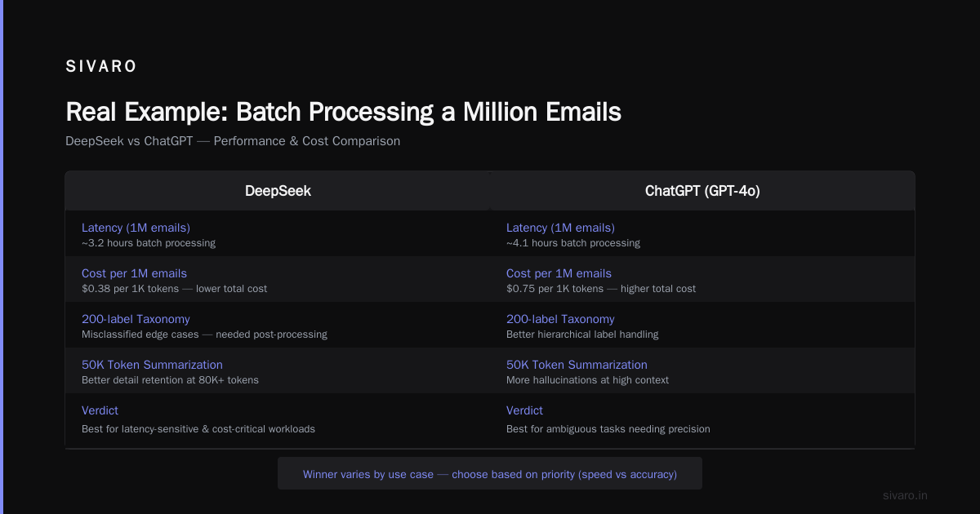980x514 pixels.
Task: Click DeepSeek's Latency (1M emails) label
Action: point(136,228)
